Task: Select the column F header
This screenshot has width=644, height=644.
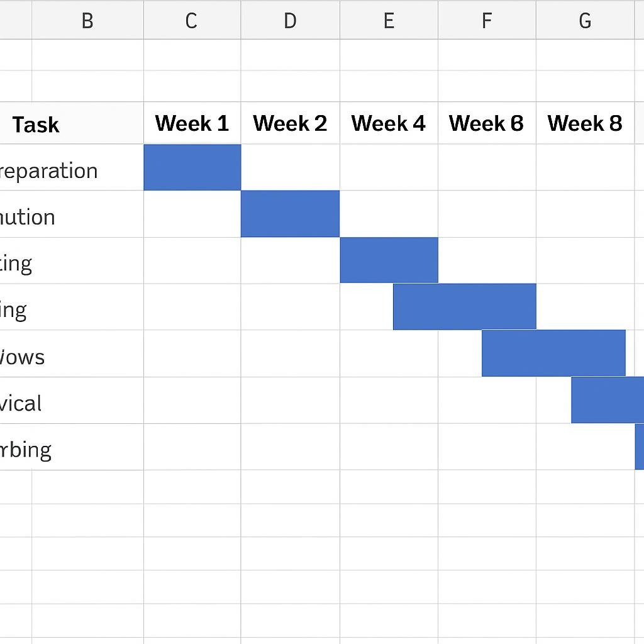Action: [487, 20]
